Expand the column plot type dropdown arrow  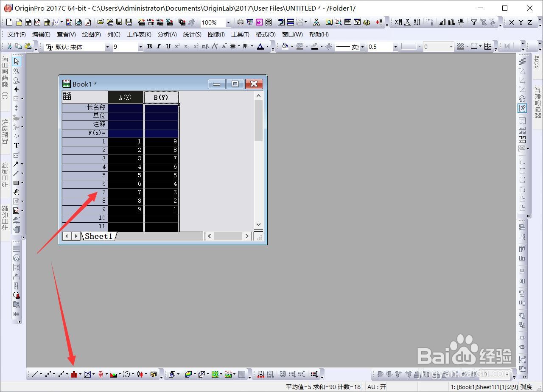click(x=81, y=374)
